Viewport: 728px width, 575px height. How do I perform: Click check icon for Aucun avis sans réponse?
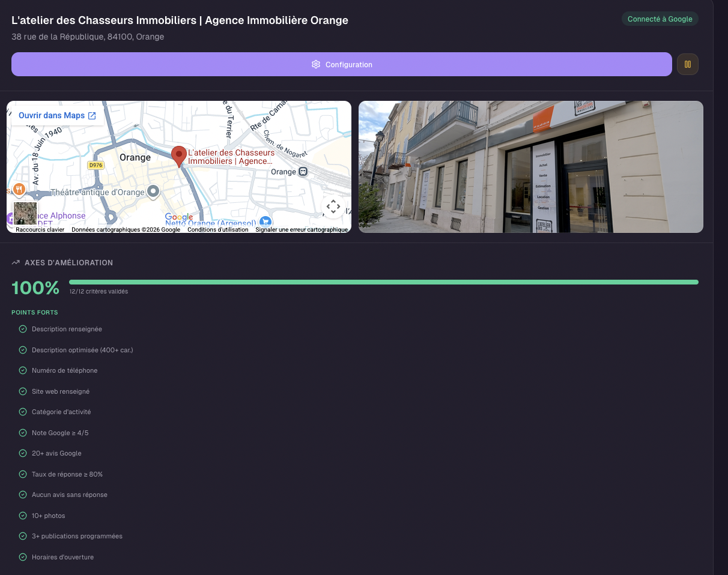23,495
